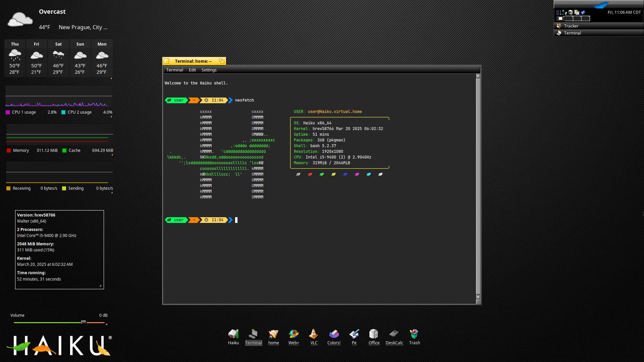
Task: Switch to the third workspace in tray
Action: (x=577, y=18)
